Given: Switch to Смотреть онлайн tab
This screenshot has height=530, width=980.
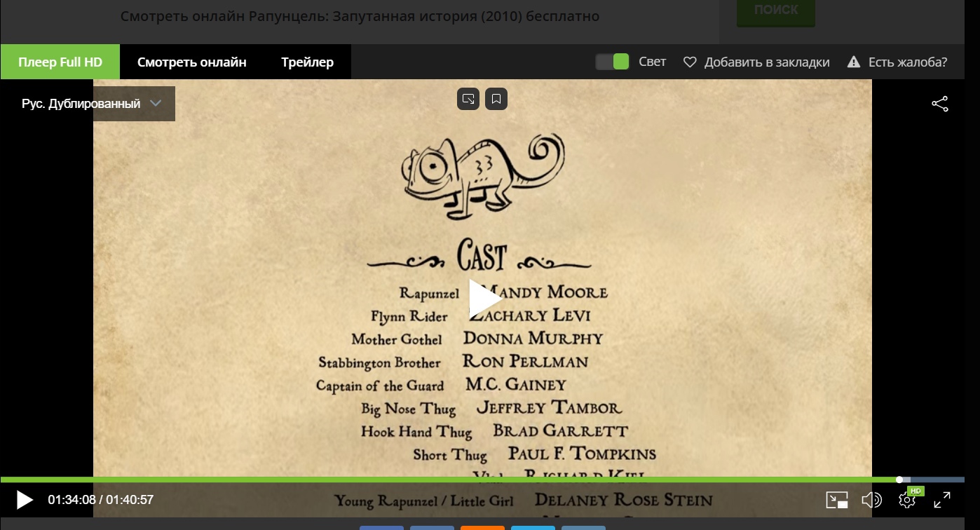Looking at the screenshot, I should tap(192, 62).
